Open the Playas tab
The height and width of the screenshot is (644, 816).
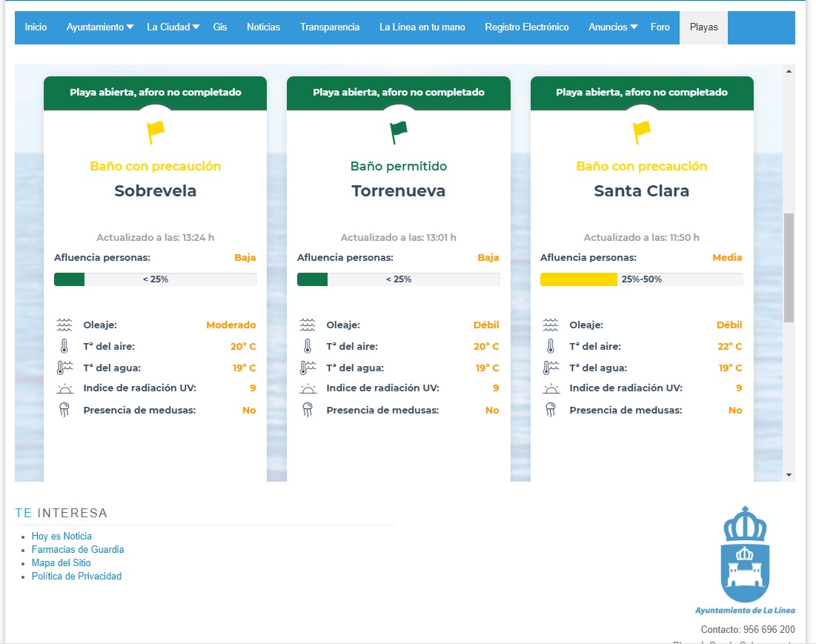[703, 27]
